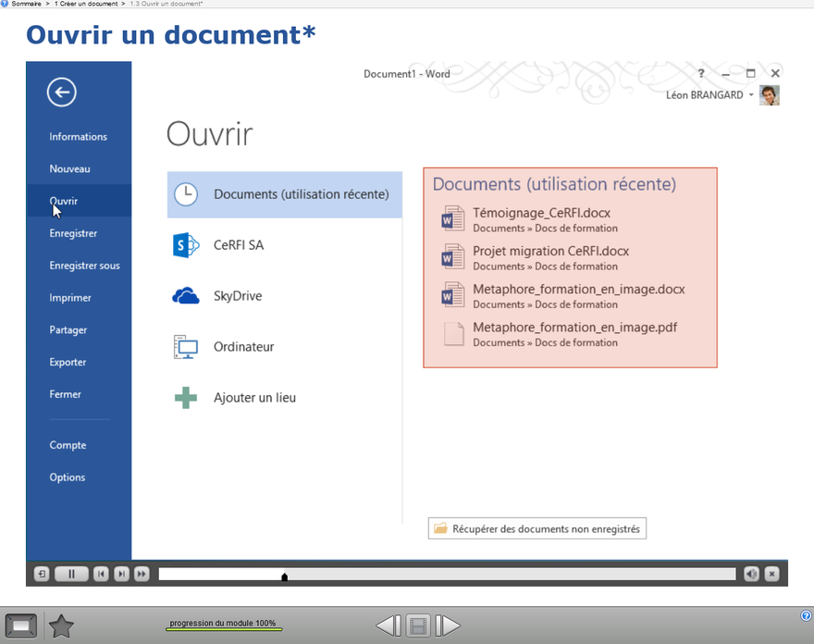The image size is (814, 644).
Task: Expand the Léon BRANGARD account dropdown arrow
Action: tap(751, 95)
